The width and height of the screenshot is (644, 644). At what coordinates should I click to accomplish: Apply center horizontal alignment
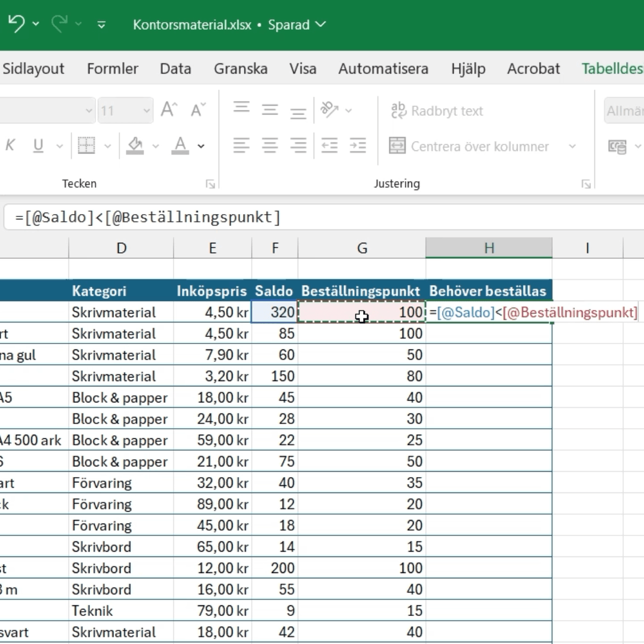[270, 146]
